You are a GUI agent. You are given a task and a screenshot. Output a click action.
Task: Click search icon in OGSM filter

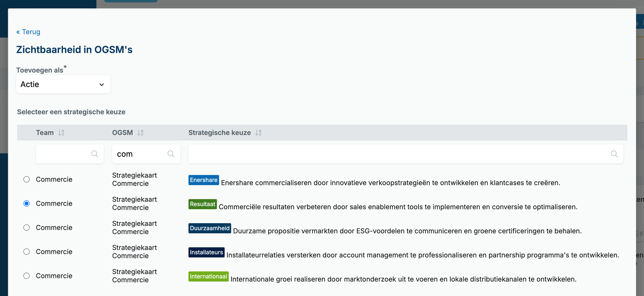171,154
